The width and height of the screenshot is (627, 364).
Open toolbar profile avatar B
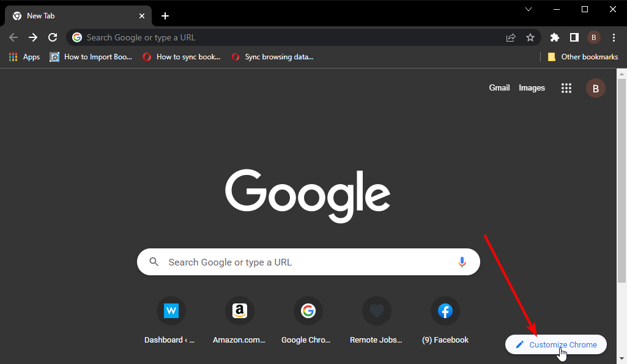pos(594,37)
